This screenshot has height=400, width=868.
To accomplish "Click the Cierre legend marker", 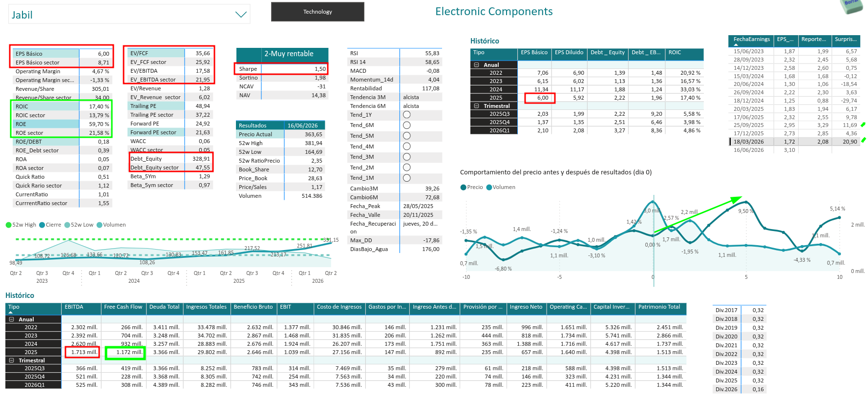I will click(42, 225).
